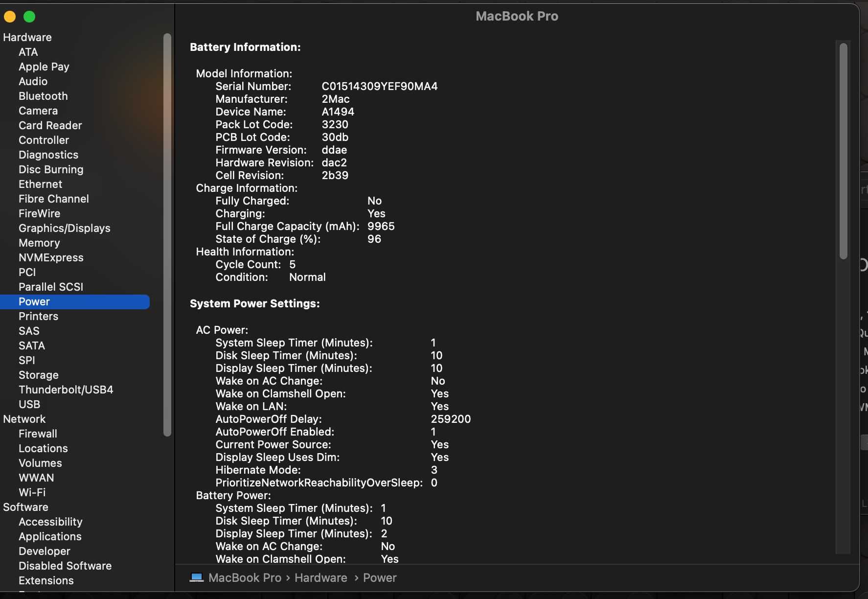Collapse the Software category heading
This screenshot has width=868, height=599.
tap(25, 507)
